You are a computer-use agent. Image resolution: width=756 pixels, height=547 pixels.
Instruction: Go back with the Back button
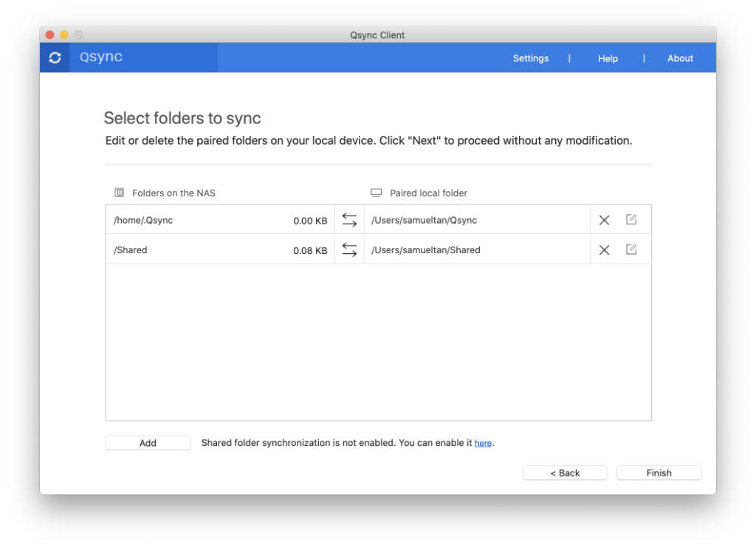click(565, 472)
